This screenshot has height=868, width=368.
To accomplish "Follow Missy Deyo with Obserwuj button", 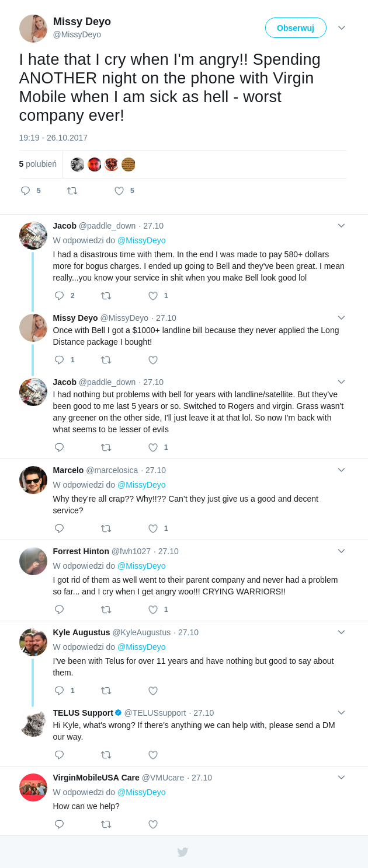I will pyautogui.click(x=296, y=28).
